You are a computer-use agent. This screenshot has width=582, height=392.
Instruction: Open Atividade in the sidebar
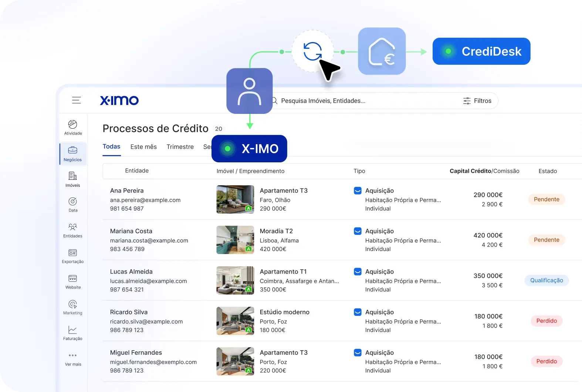(73, 128)
